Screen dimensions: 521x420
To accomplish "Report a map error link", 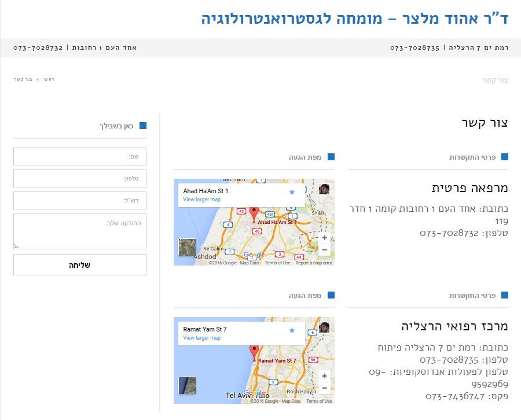I will tap(314, 263).
